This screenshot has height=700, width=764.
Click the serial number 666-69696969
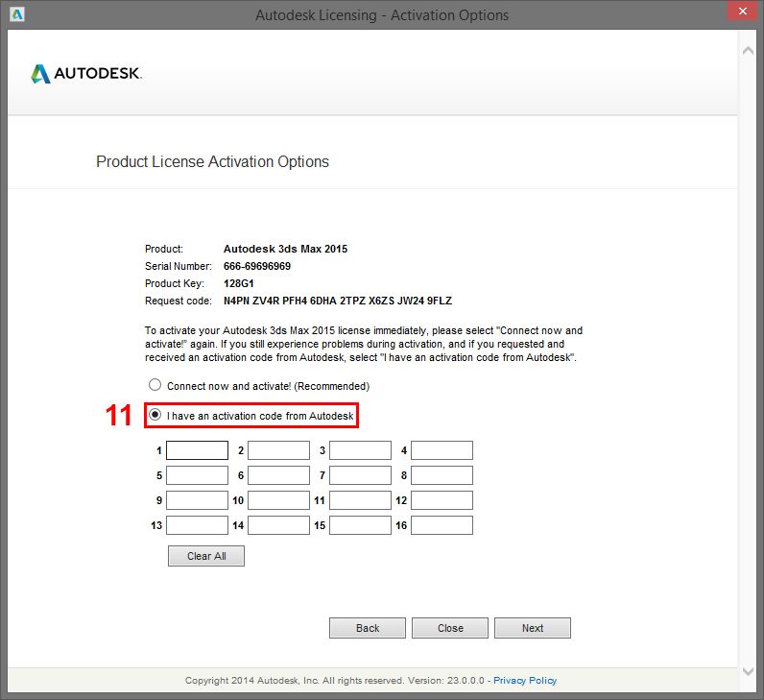click(x=257, y=266)
